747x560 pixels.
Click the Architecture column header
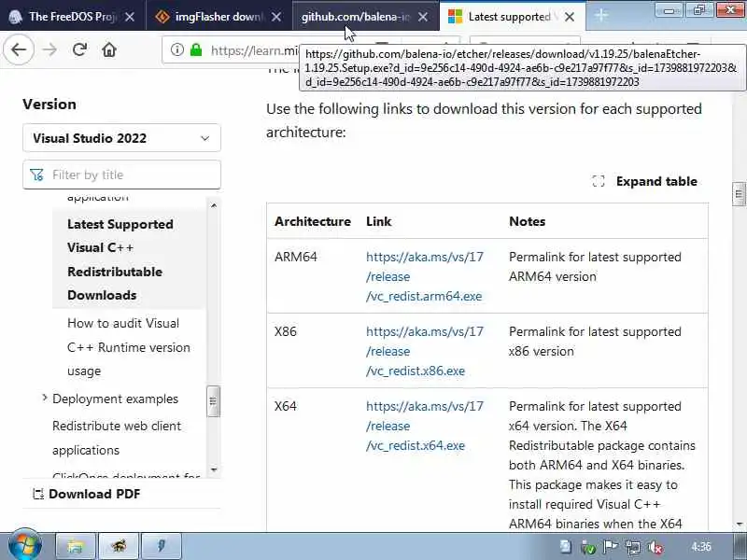coord(313,221)
